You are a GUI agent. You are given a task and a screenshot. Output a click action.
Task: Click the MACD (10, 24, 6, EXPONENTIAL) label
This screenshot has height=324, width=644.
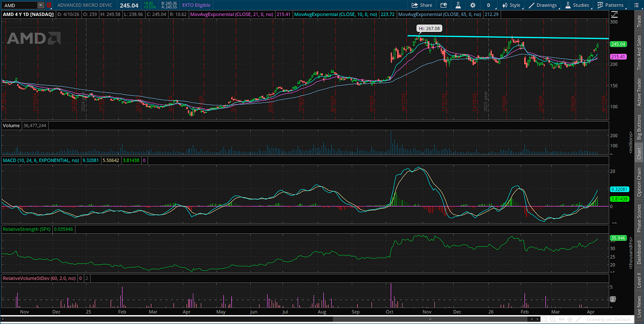(x=42, y=160)
